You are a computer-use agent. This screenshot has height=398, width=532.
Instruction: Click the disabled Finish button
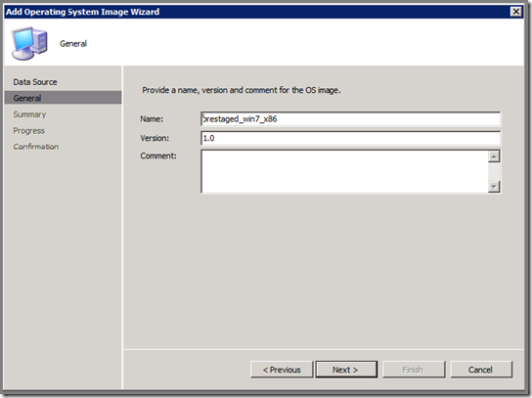[414, 370]
